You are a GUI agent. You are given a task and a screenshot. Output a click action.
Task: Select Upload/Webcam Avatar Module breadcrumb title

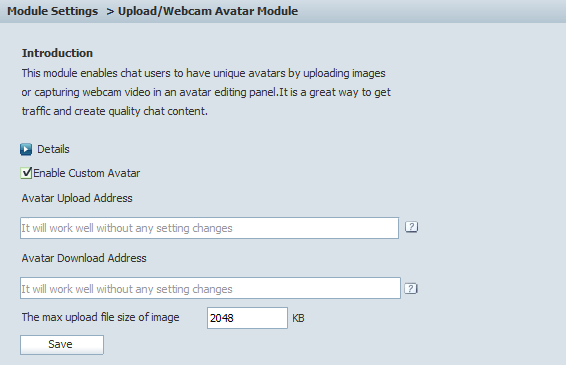pyautogui.click(x=208, y=11)
